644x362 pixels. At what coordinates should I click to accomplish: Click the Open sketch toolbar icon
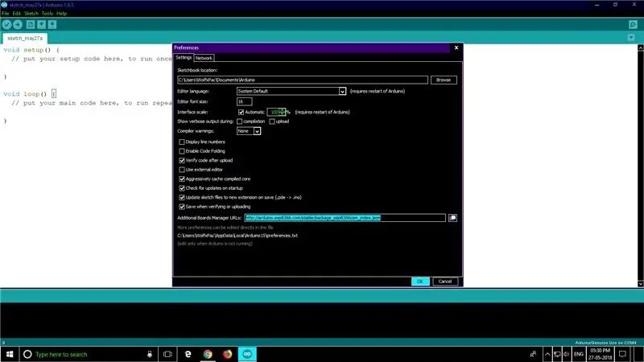click(42, 25)
